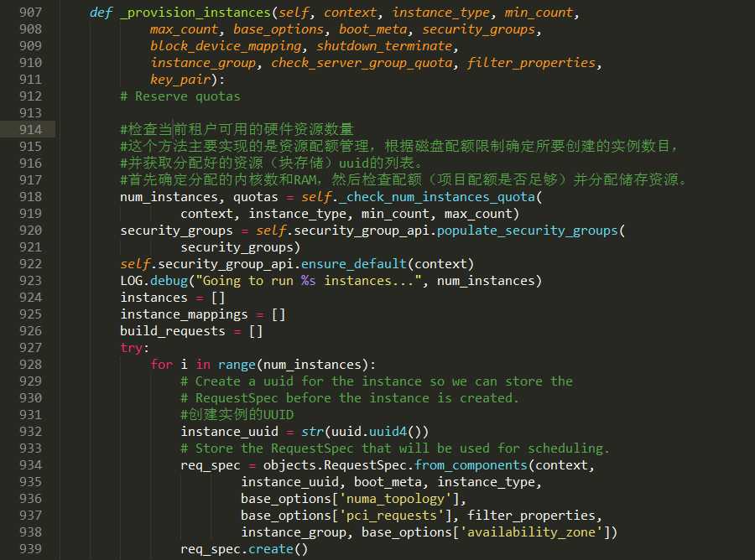This screenshot has height=560, width=755.
Task: Click range(num_instances) on line 928
Action: pyautogui.click(x=294, y=365)
